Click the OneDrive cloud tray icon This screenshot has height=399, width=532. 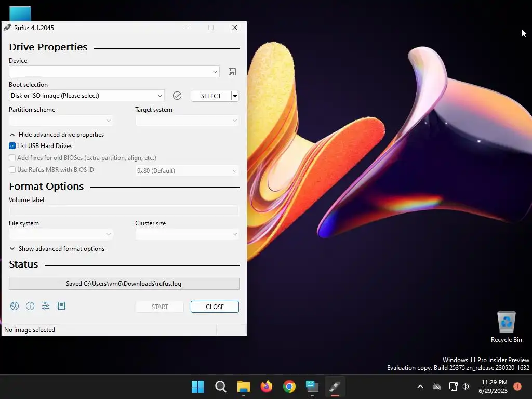[437, 387]
